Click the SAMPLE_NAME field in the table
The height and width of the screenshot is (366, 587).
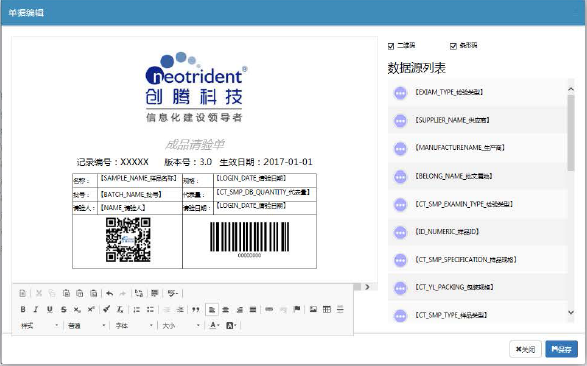click(138, 178)
